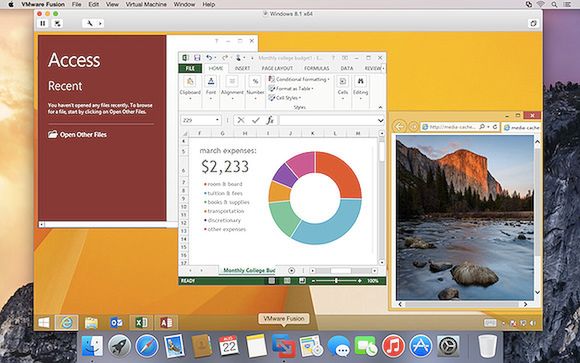Viewport: 580px width, 363px height.
Task: Switch to the DATA ribbon tab
Action: coord(347,68)
